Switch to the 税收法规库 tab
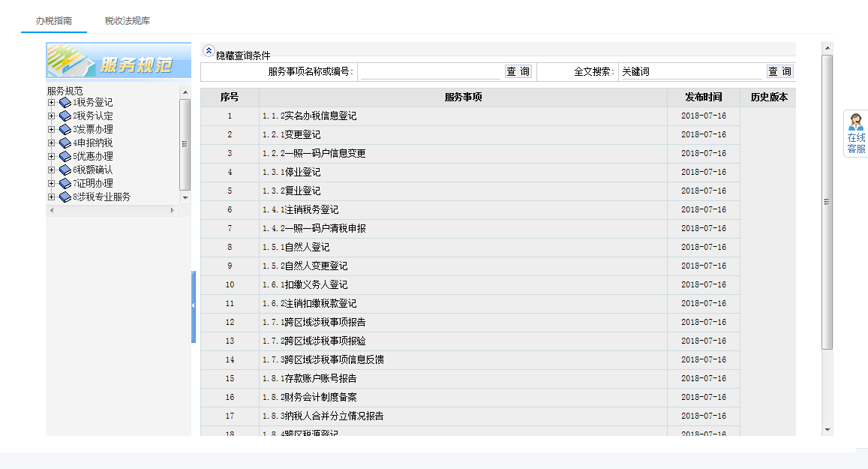Screen dimensions: 868x469 (125, 21)
